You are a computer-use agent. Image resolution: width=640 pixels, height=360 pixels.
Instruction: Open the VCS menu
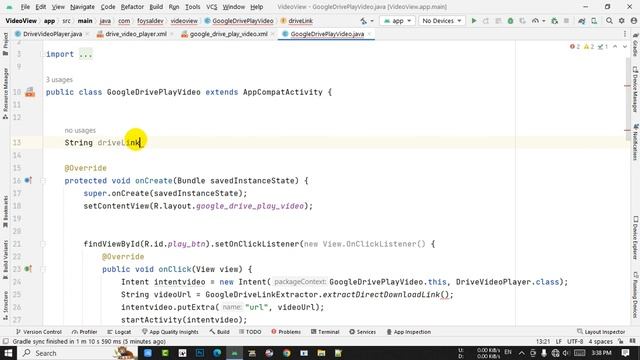pos(211,7)
